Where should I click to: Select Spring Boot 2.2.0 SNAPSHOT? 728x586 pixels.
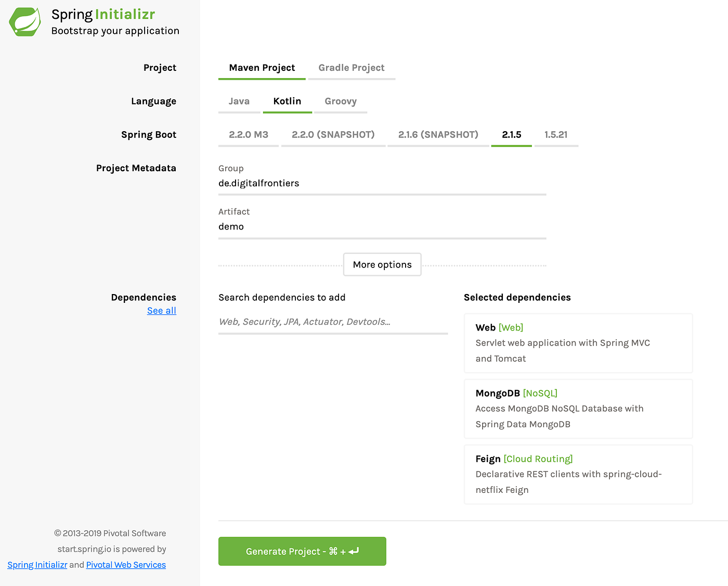tap(333, 134)
